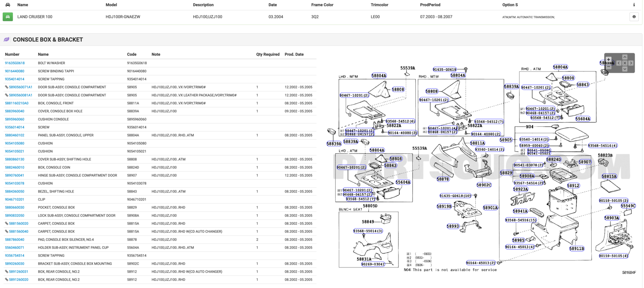Select callout 58901A in the diagram
The width and height of the screenshot is (644, 288).
(490, 208)
